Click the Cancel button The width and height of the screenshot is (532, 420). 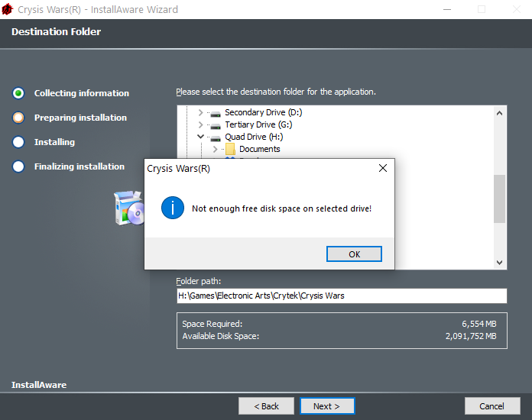[x=492, y=406]
